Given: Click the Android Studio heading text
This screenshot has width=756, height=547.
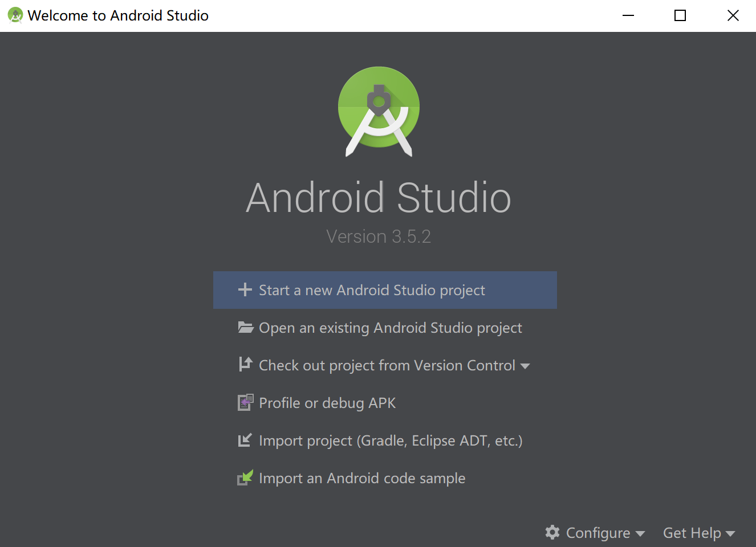Looking at the screenshot, I should pyautogui.click(x=379, y=198).
